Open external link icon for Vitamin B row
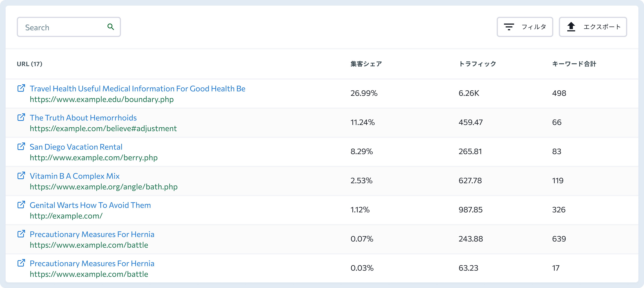The image size is (644, 288). click(x=21, y=175)
